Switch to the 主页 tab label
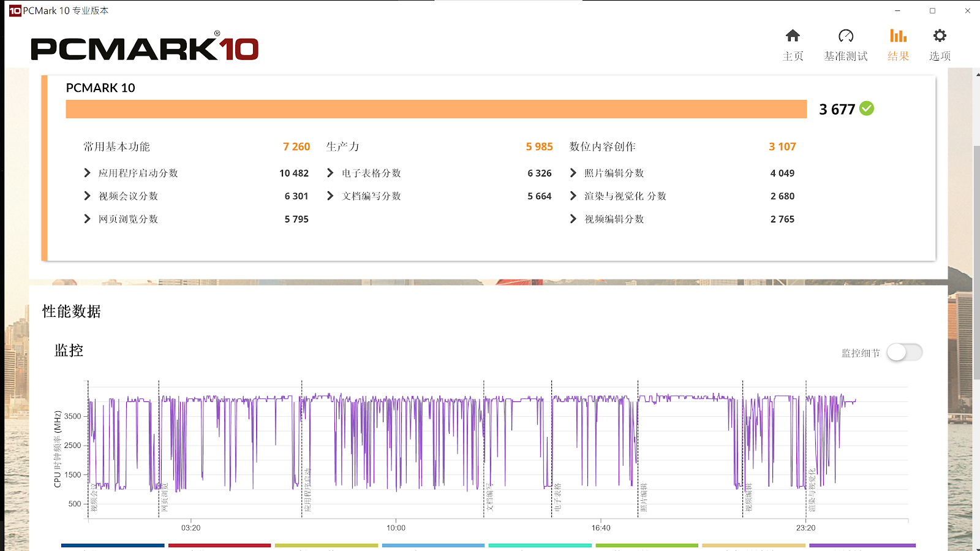Image resolution: width=980 pixels, height=551 pixels. point(793,56)
